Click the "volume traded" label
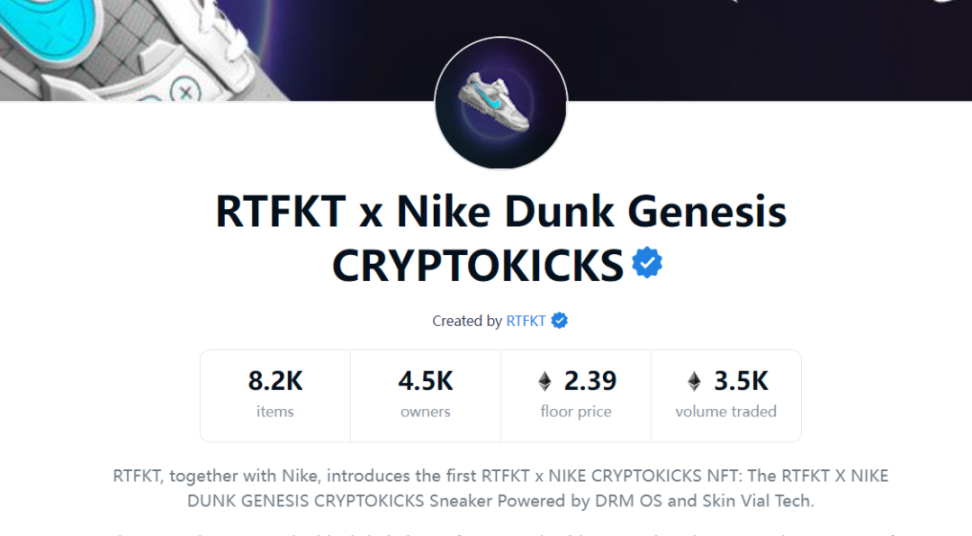The width and height of the screenshot is (972, 536). tap(726, 411)
